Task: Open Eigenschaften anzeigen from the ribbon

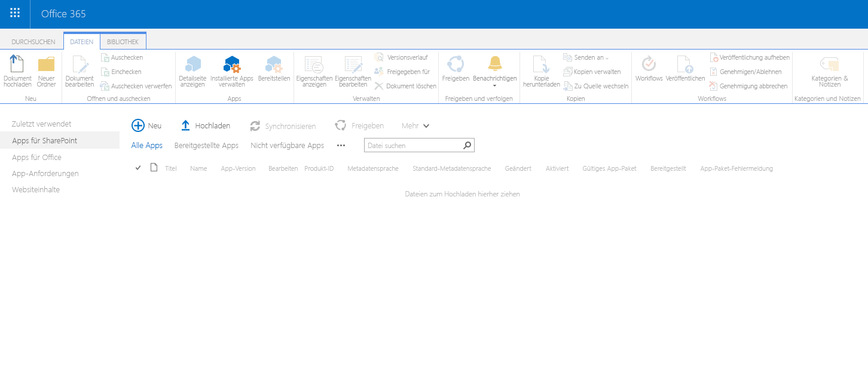Action: pyautogui.click(x=314, y=70)
